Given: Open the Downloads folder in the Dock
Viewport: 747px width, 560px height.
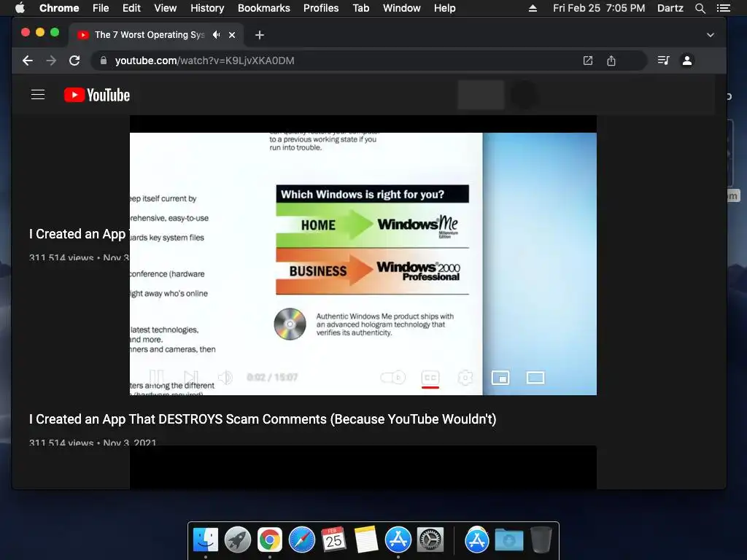Looking at the screenshot, I should [508, 540].
